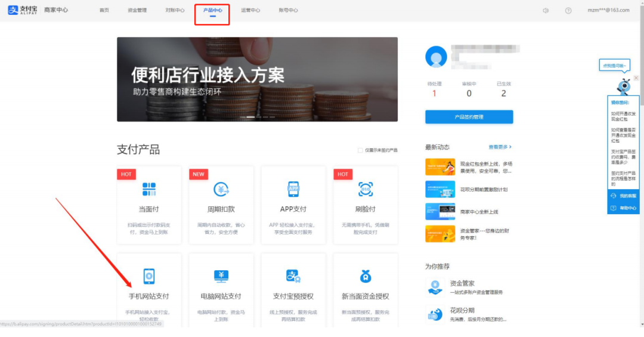The width and height of the screenshot is (644, 337).
Task: Open the 支付宝预授权 product title
Action: pos(293,296)
